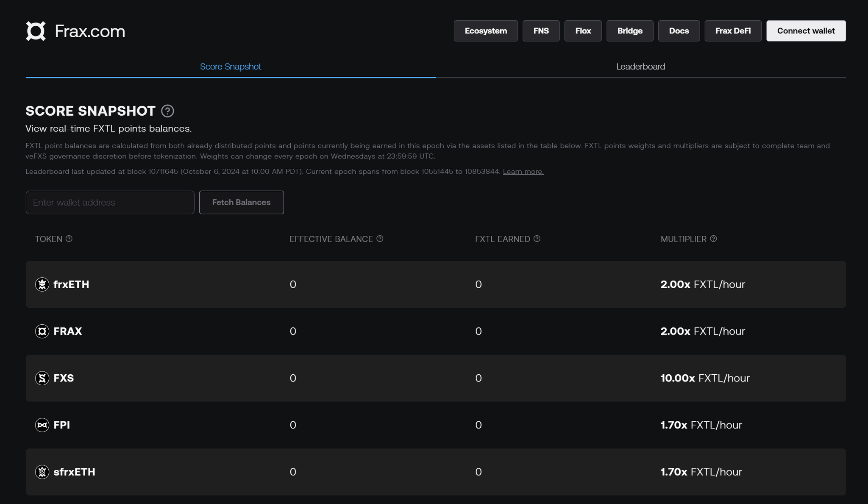868x504 pixels.
Task: Open the Ecosystem menu
Action: point(486,31)
